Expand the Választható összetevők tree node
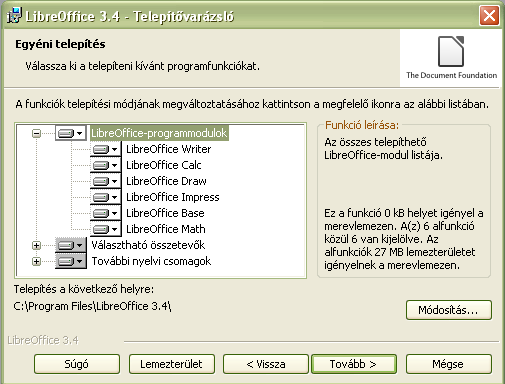The image size is (505, 384). click(x=36, y=246)
